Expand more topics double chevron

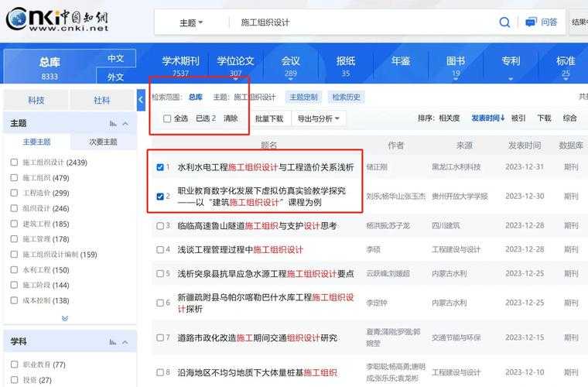pos(65,318)
